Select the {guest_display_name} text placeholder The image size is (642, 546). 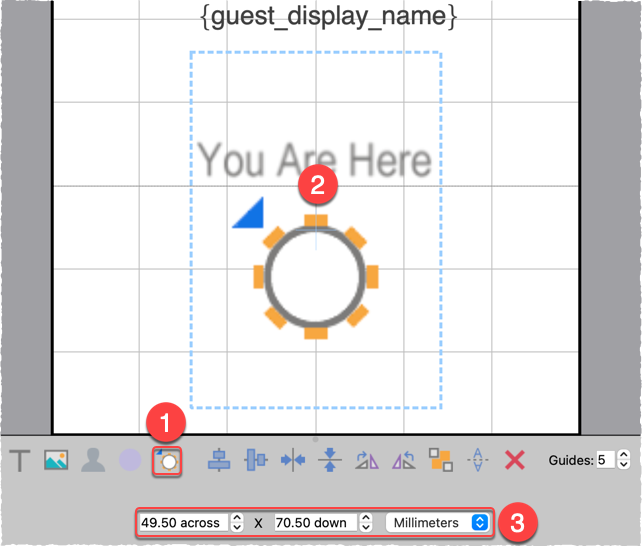[316, 17]
